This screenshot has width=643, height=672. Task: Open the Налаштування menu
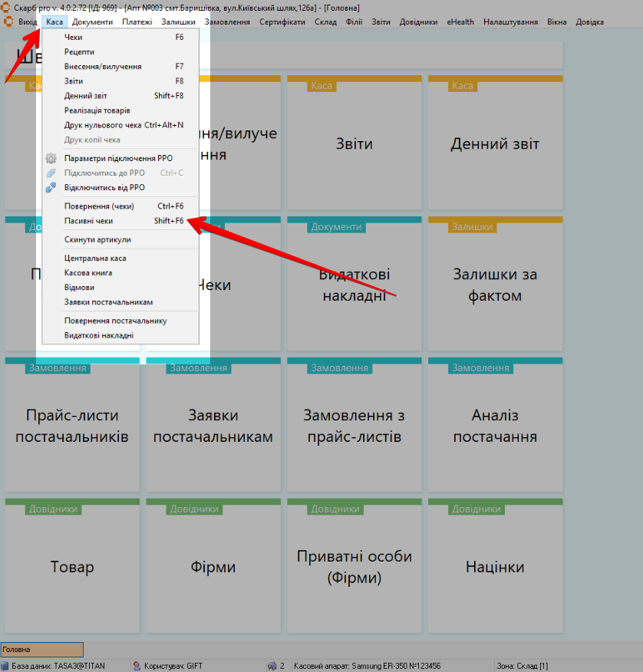pyautogui.click(x=510, y=21)
